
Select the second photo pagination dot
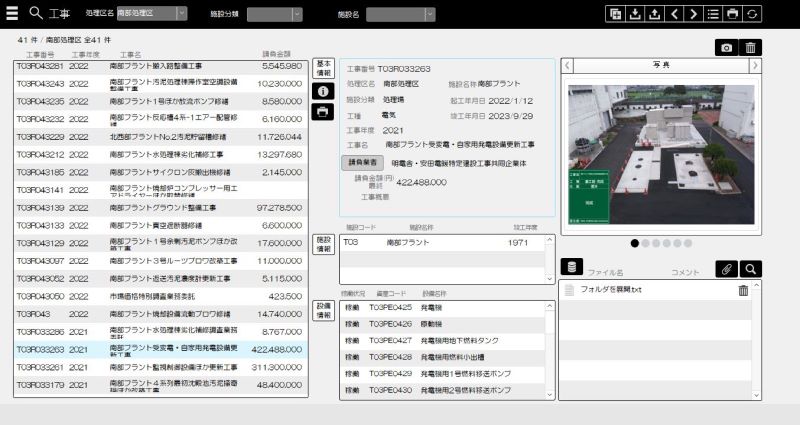645,243
